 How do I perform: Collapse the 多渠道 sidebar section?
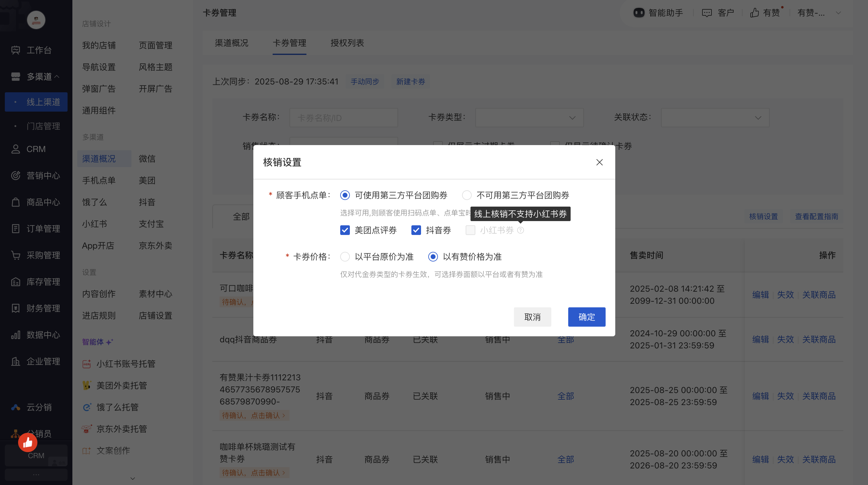click(43, 77)
